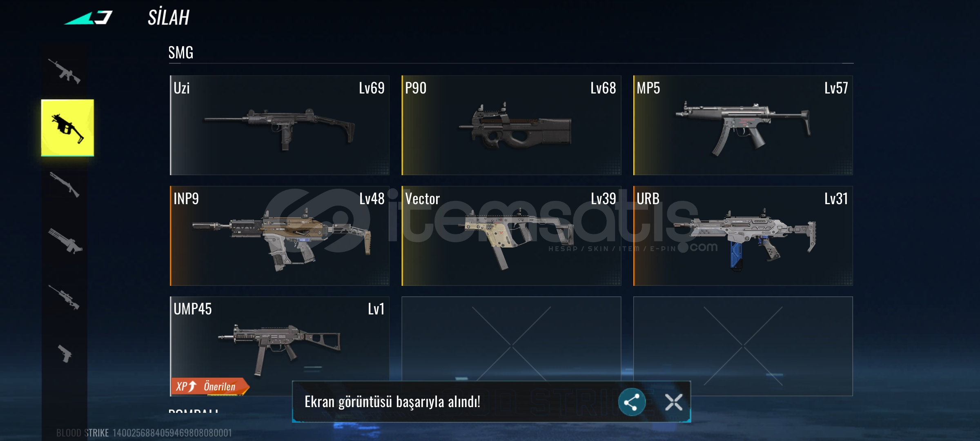
Task: Open the pistol category icon
Action: 65,353
